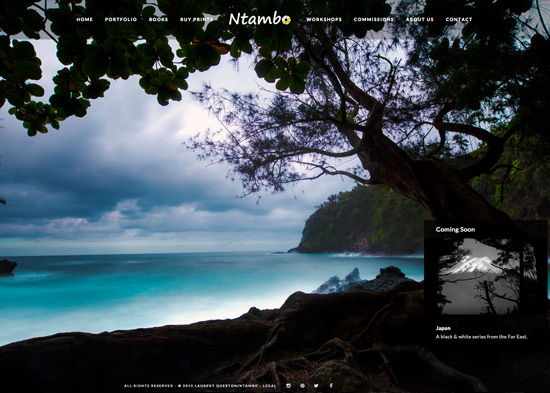This screenshot has height=393, width=550.
Task: Click the Legal link in the footer
Action: tap(269, 386)
